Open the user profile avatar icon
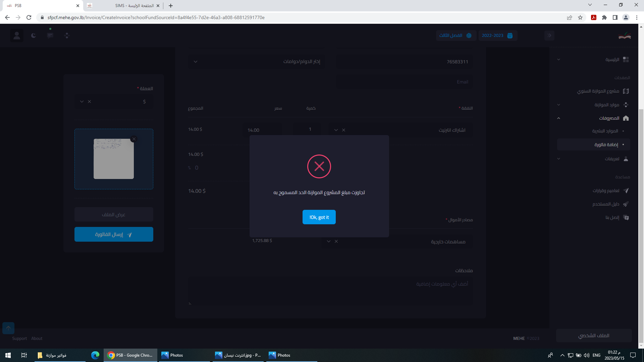 (16, 36)
